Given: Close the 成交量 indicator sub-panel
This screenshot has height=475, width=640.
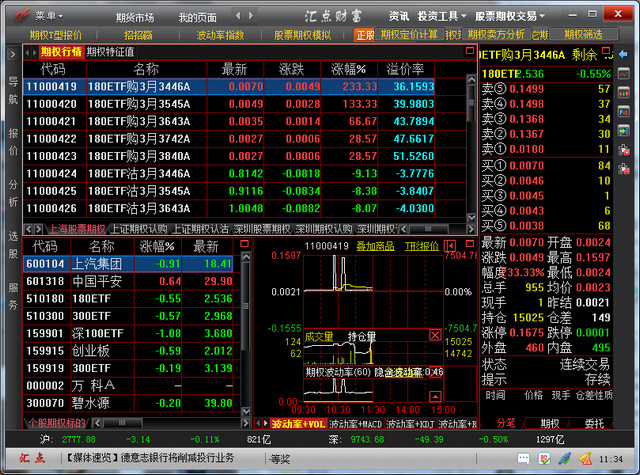Looking at the screenshot, I should [x=435, y=335].
